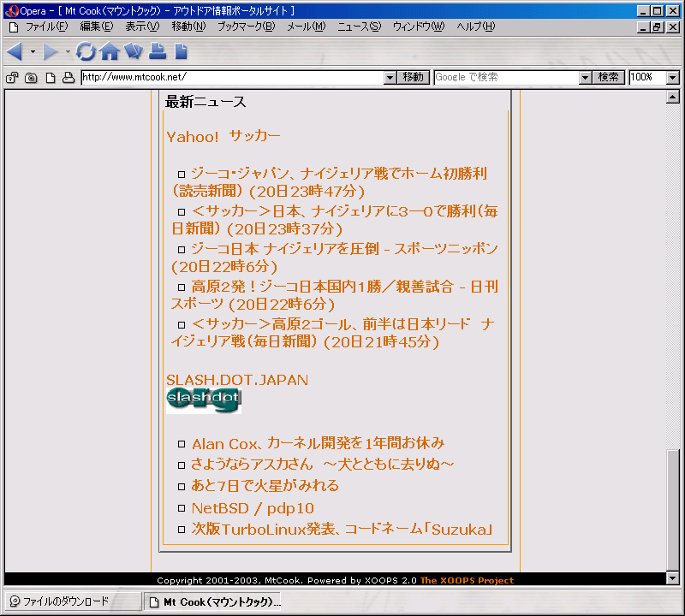Image resolution: width=685 pixels, height=616 pixels.
Task: Click the vertical scrollbar up arrow
Action: (673, 97)
